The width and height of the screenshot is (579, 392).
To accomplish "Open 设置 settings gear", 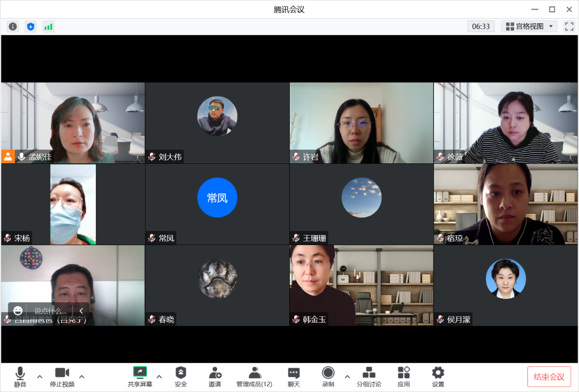I will point(438,377).
